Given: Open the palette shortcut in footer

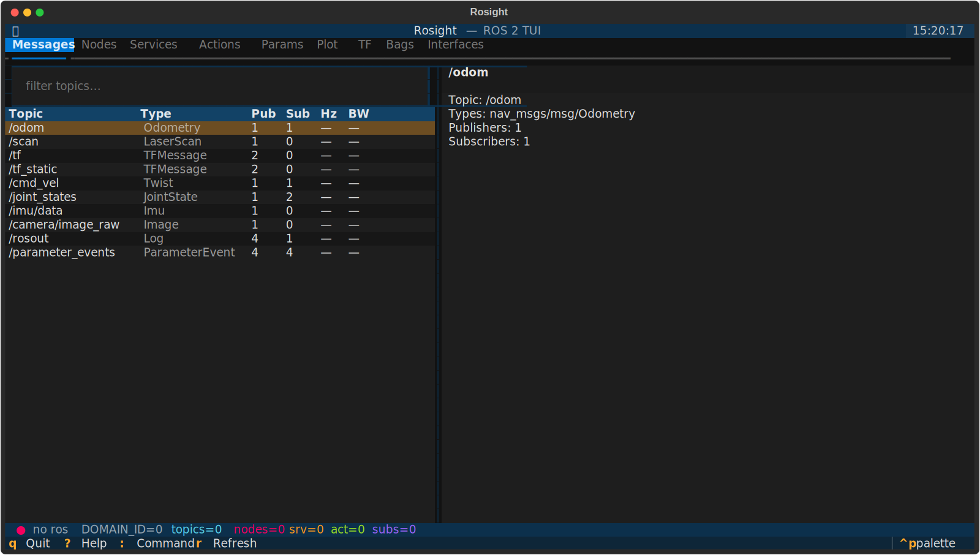Looking at the screenshot, I should point(927,543).
